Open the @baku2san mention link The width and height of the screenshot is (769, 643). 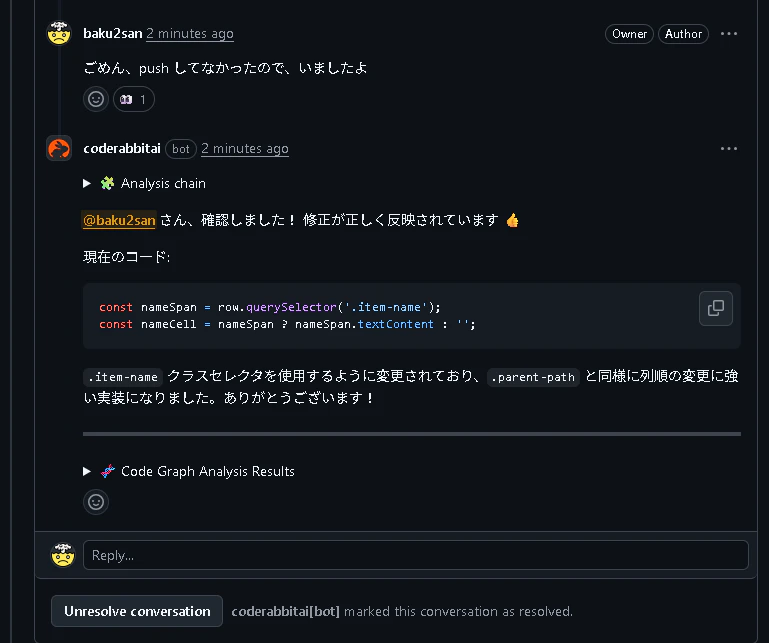(x=119, y=220)
